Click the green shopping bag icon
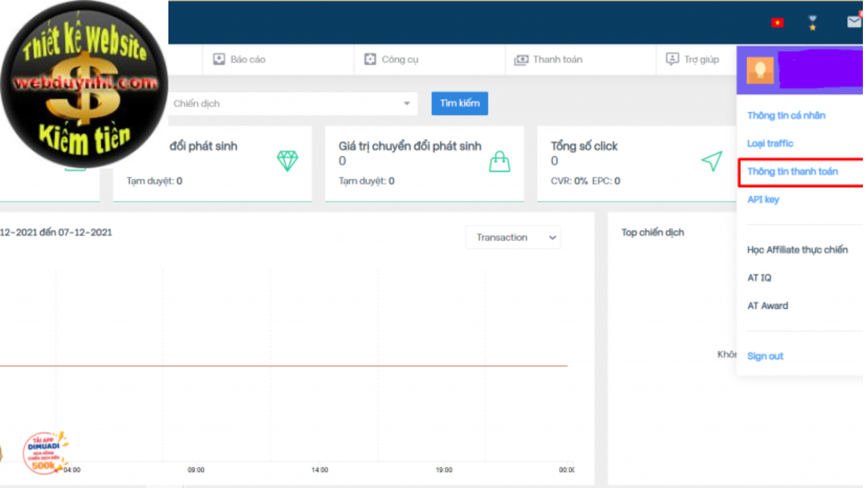Screen dimensions: 868x488 coord(499,161)
